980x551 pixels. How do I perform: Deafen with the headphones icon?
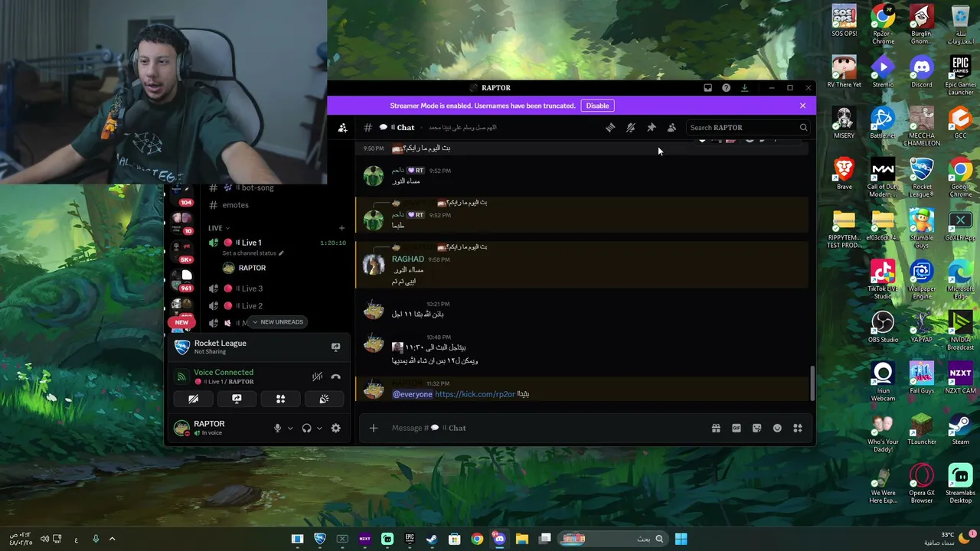306,429
